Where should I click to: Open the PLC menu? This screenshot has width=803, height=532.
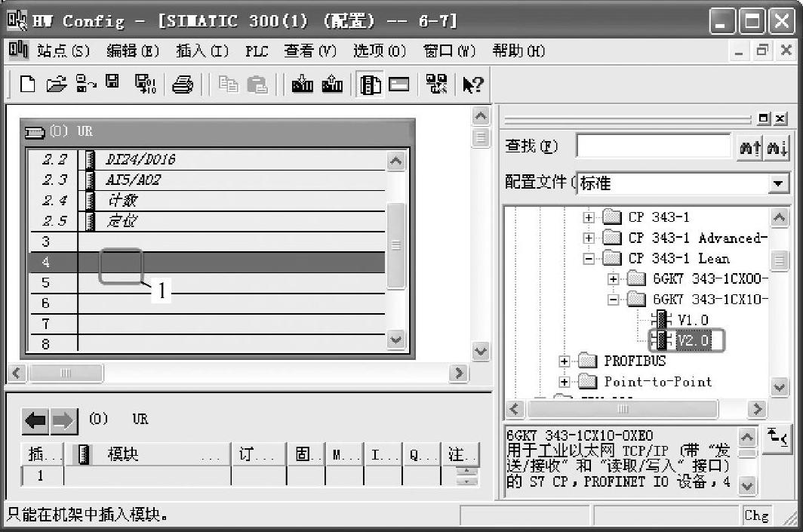(256, 51)
